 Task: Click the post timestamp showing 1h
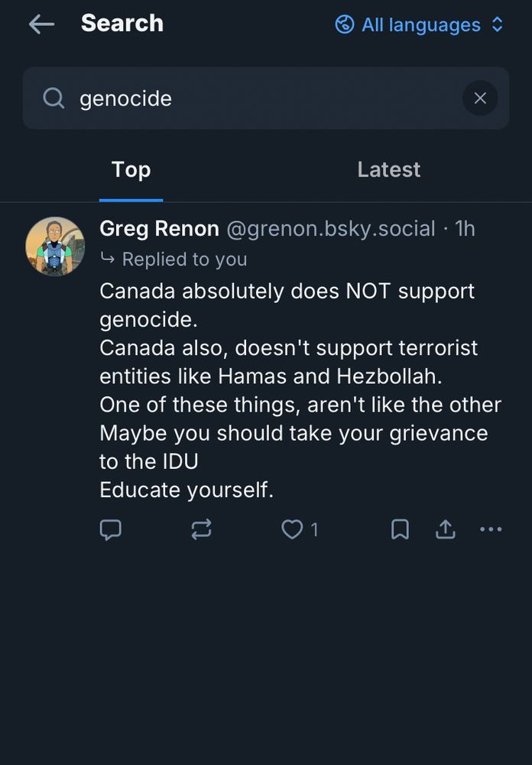(465, 228)
